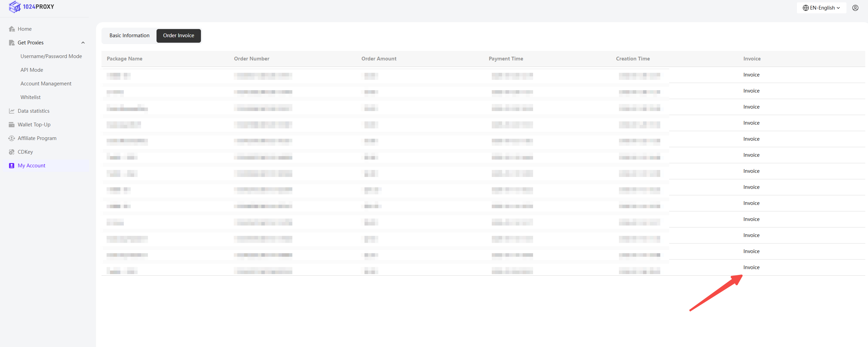Click the Invoice link in last row
This screenshot has width=868, height=347.
click(751, 267)
